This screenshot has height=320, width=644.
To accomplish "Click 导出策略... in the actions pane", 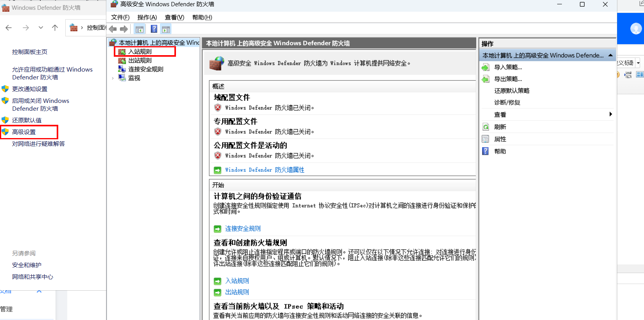I will [508, 79].
